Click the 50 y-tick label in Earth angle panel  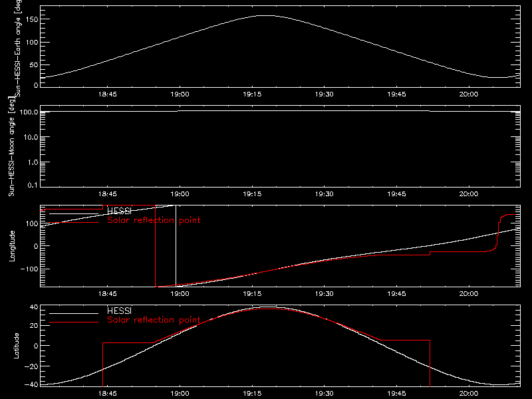coord(34,65)
